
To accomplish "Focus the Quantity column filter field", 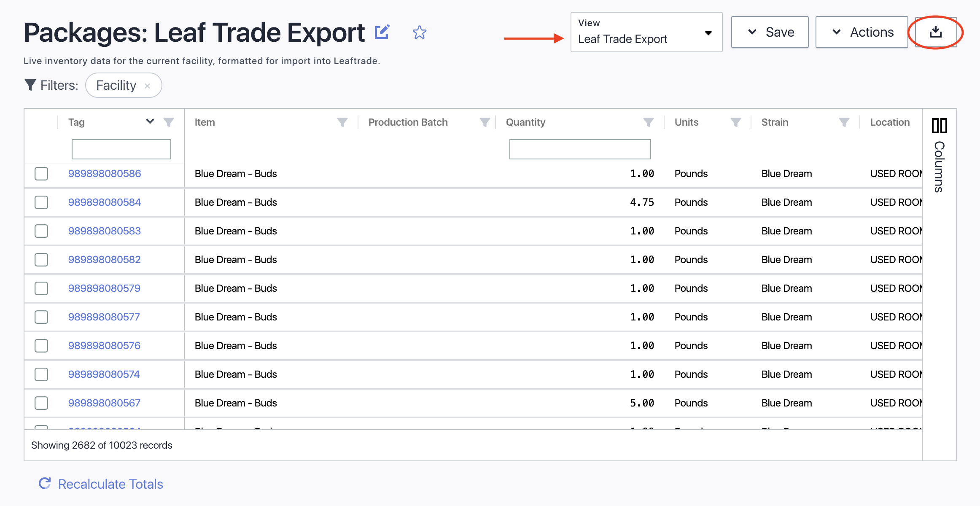I will 580,149.
